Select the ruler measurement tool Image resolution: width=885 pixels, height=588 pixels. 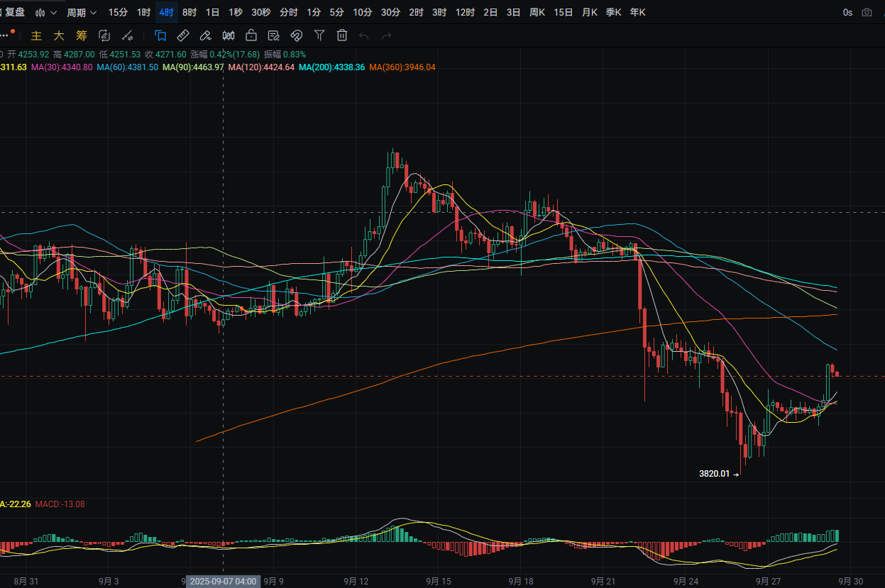coord(182,35)
